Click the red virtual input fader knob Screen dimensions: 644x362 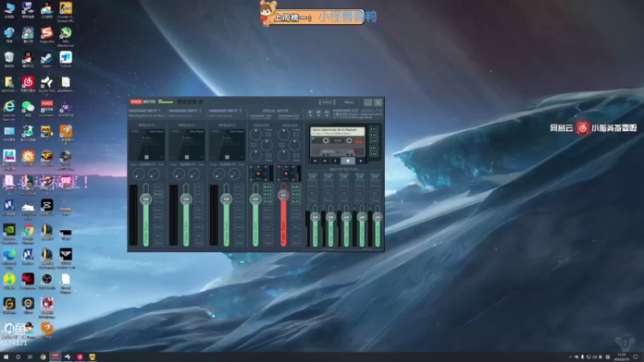tap(283, 195)
